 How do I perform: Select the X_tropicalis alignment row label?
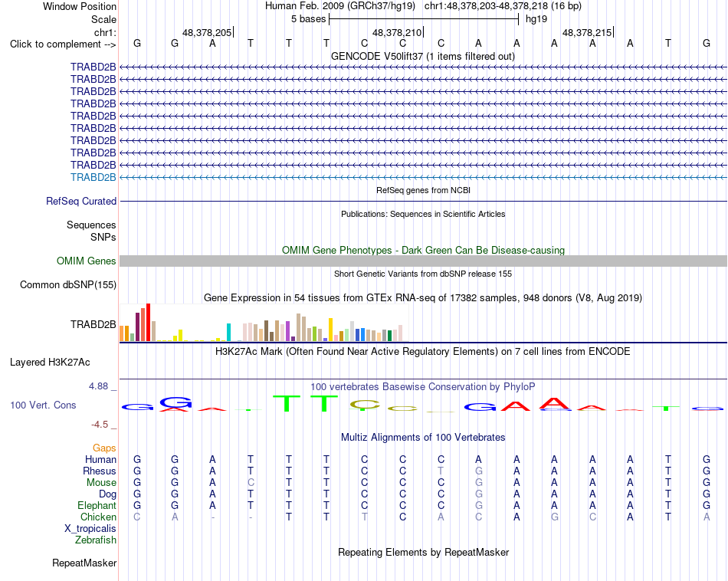click(90, 529)
